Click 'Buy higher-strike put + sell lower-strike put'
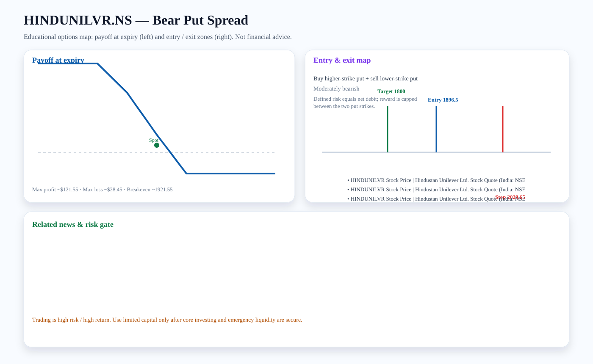Screen dimensions: 593x364 click(x=366, y=79)
